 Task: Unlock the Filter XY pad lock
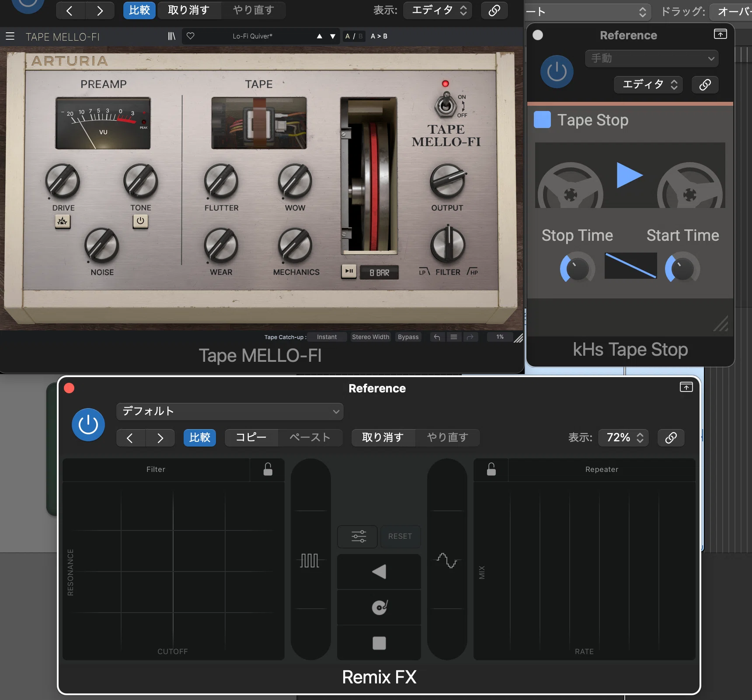pyautogui.click(x=268, y=469)
